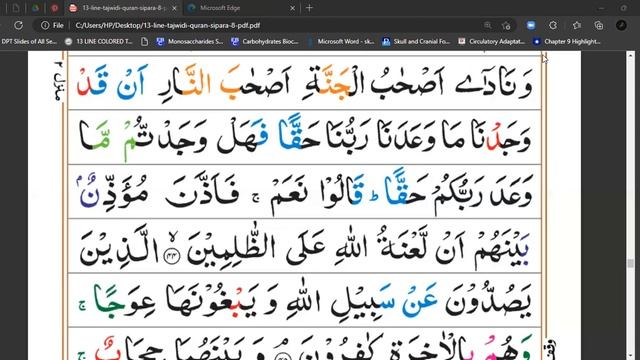Add this page to favorites with the star icon
This screenshot has width=640, height=360.
[506, 25]
